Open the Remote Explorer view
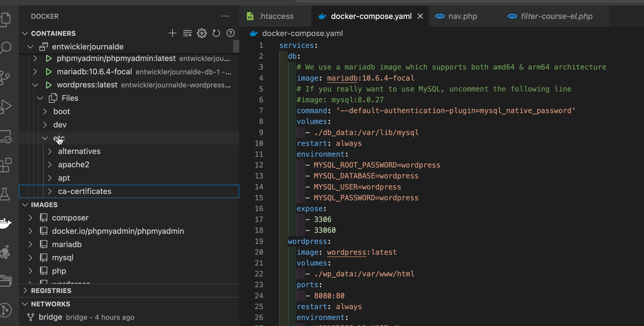The image size is (644, 326). [x=6, y=137]
